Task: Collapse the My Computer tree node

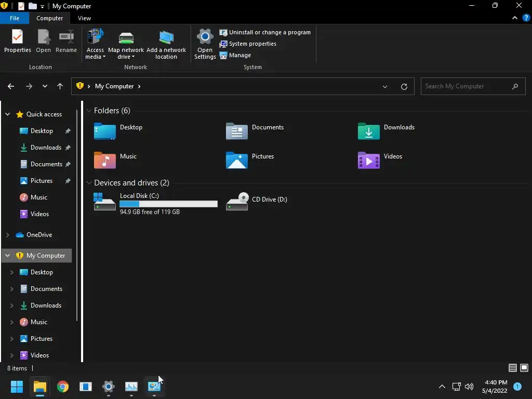Action: coord(7,256)
